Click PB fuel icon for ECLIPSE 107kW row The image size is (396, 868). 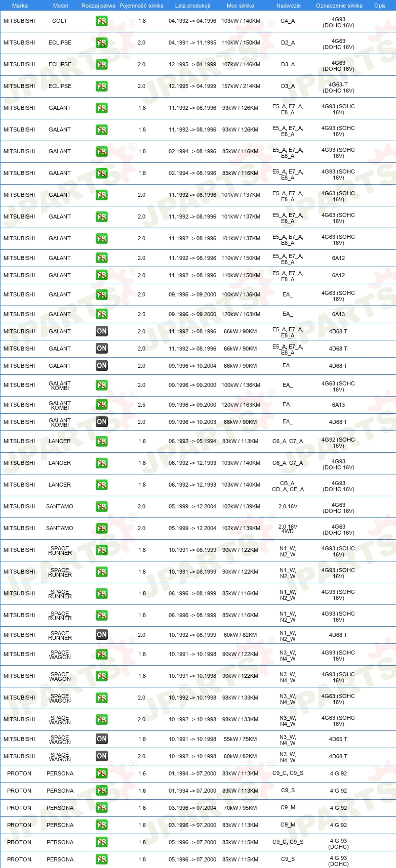101,65
